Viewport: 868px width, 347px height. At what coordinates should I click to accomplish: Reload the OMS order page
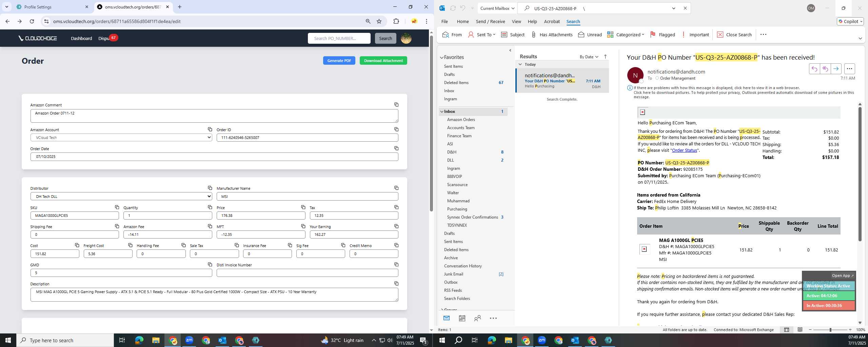coord(32,21)
